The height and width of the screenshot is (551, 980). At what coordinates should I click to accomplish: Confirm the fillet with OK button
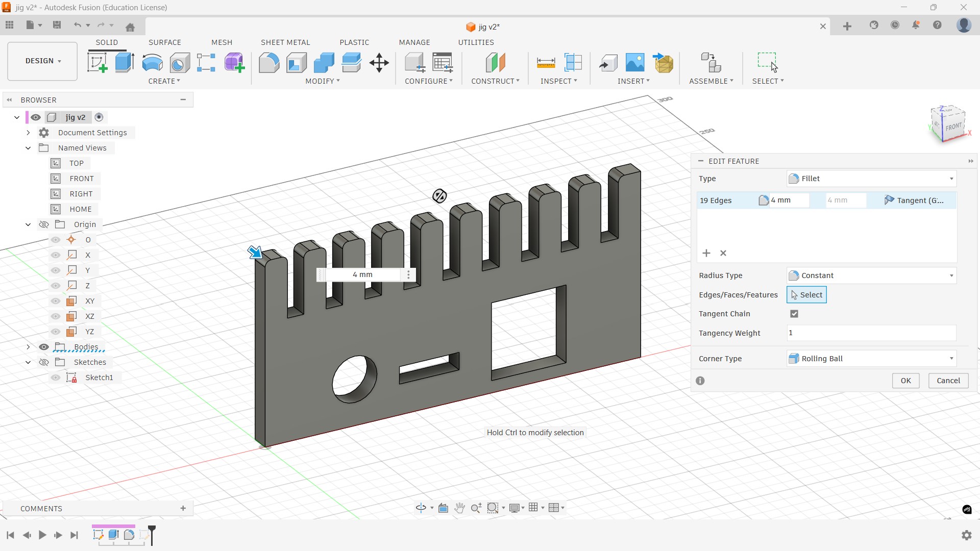[905, 381]
